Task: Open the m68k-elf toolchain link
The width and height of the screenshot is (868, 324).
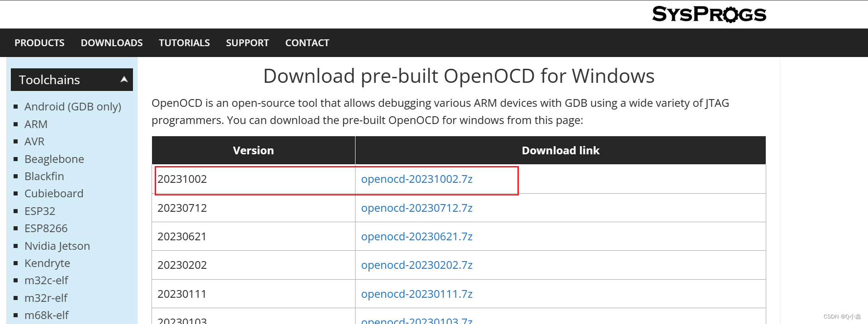Action: click(47, 315)
